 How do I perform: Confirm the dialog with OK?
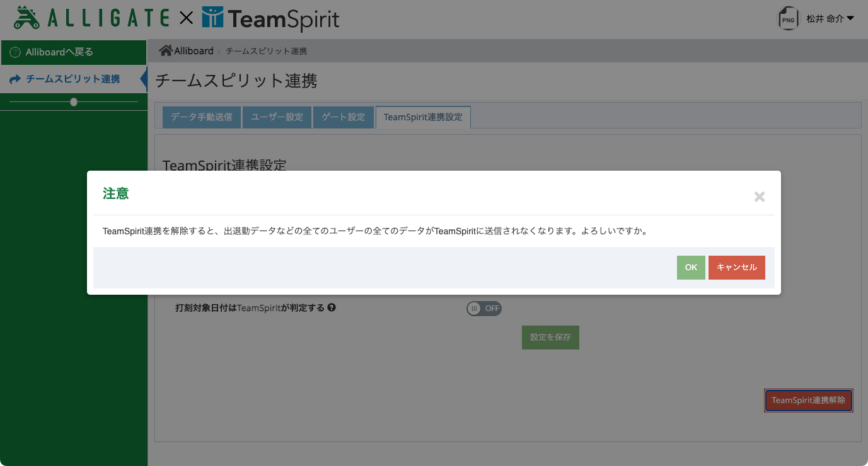pyautogui.click(x=691, y=268)
